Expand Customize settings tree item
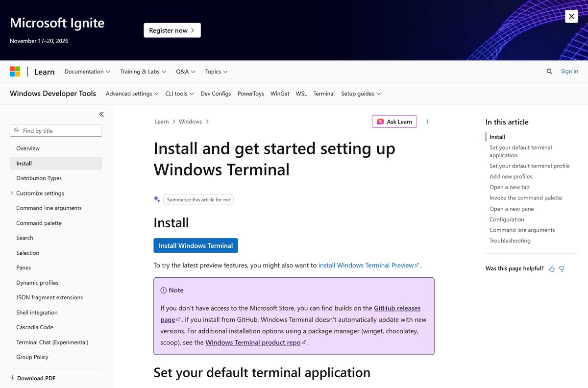Image resolution: width=588 pixels, height=388 pixels. click(12, 193)
